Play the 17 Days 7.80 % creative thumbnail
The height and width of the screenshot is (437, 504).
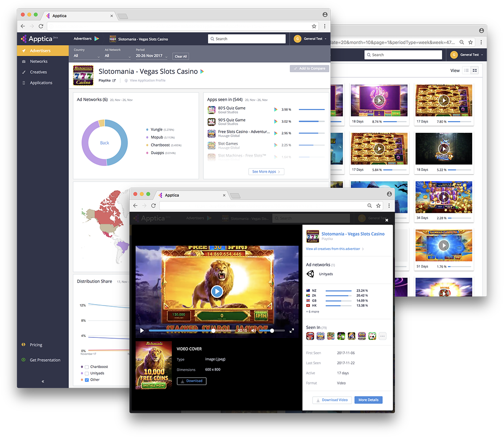coord(444,100)
